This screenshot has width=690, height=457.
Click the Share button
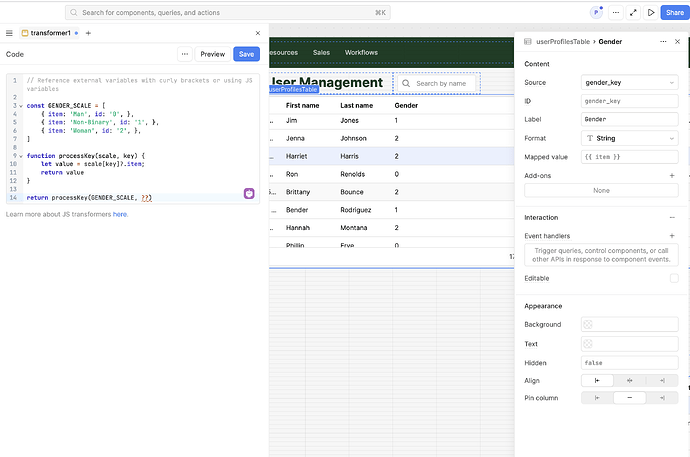pyautogui.click(x=675, y=12)
